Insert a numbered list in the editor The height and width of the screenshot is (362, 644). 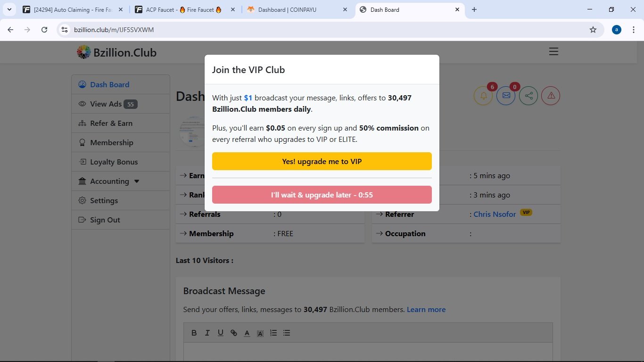273,333
